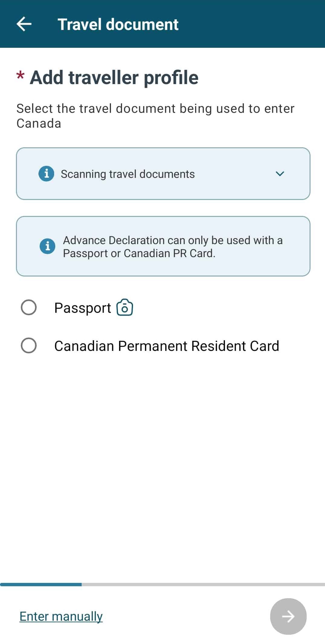Click the back arrow in the header

coord(24,24)
